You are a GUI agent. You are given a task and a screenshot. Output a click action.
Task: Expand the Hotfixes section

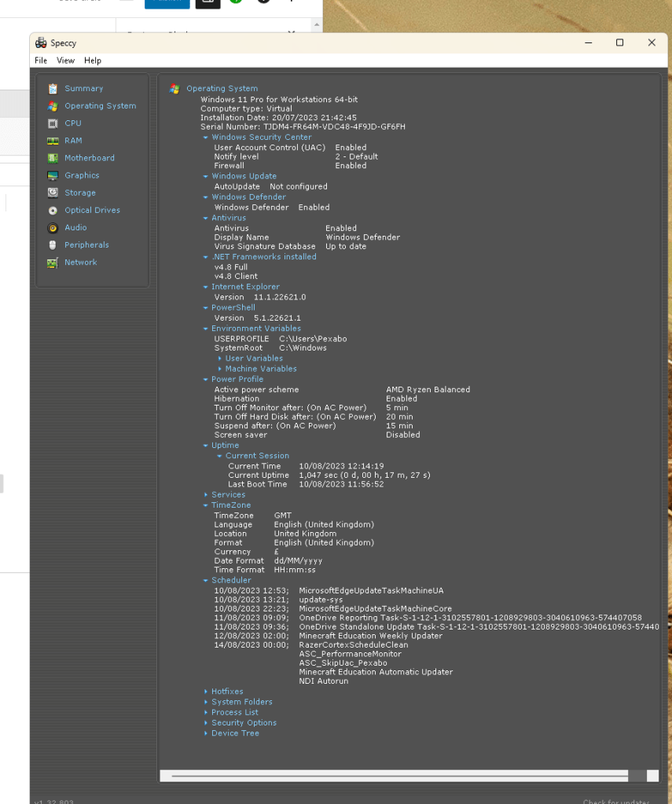tap(205, 692)
